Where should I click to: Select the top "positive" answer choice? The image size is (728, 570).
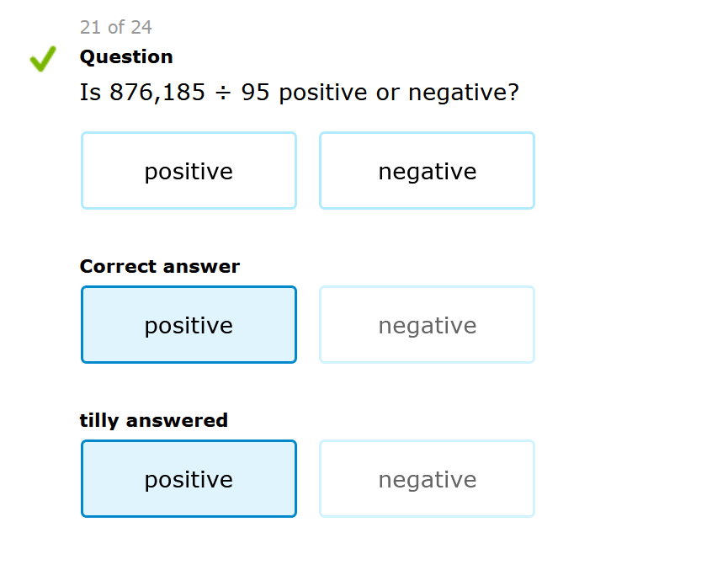click(x=189, y=171)
